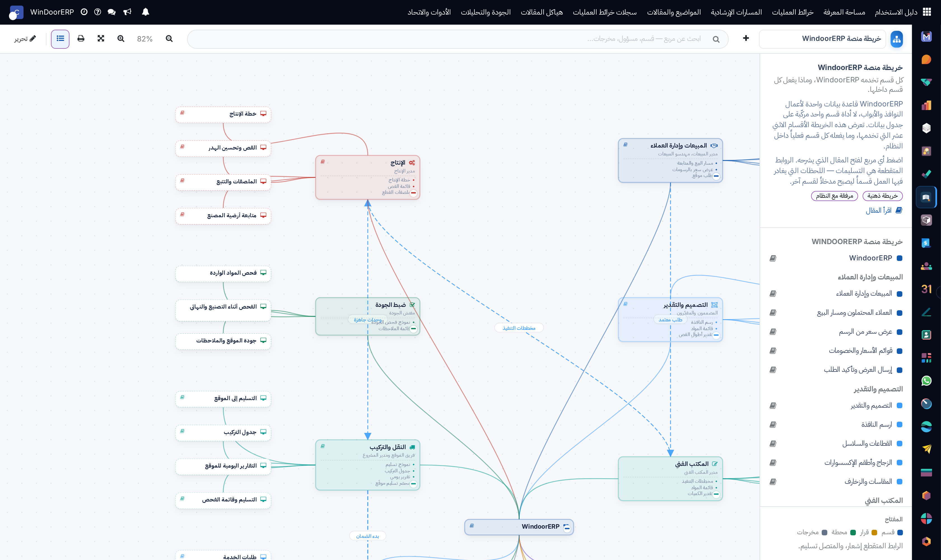The height and width of the screenshot is (560, 941).
Task: Fit the map to screen with expand icon
Action: point(101,38)
